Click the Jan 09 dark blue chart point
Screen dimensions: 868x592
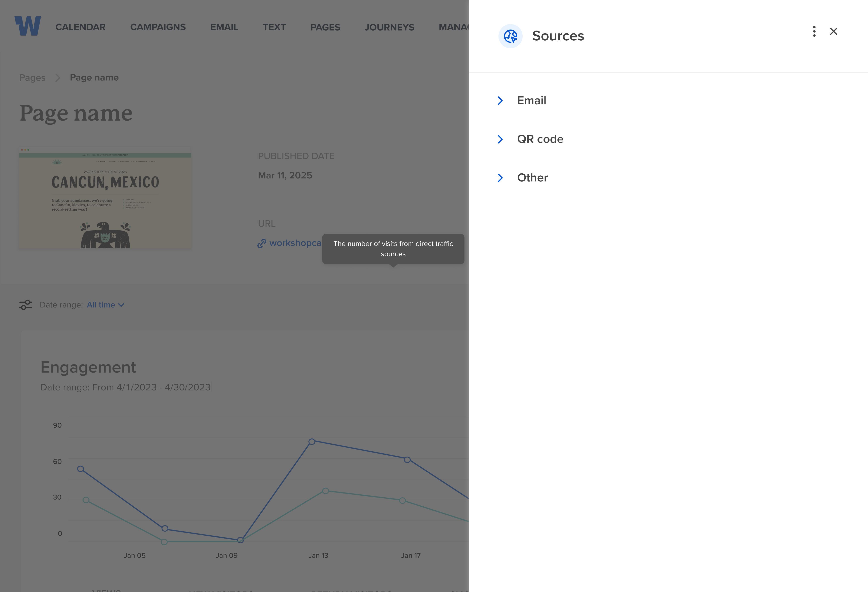[x=241, y=540]
